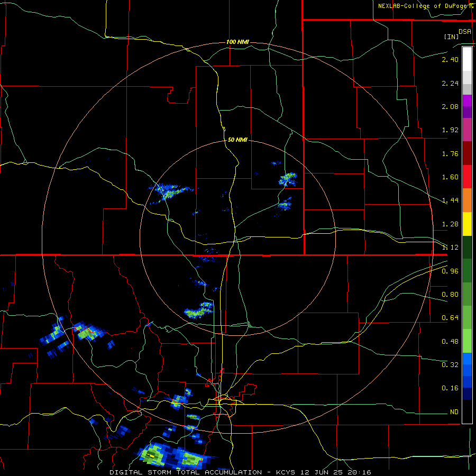The image size is (476, 476).
Task: Pick the black ND legend swatch
Action: [467, 411]
